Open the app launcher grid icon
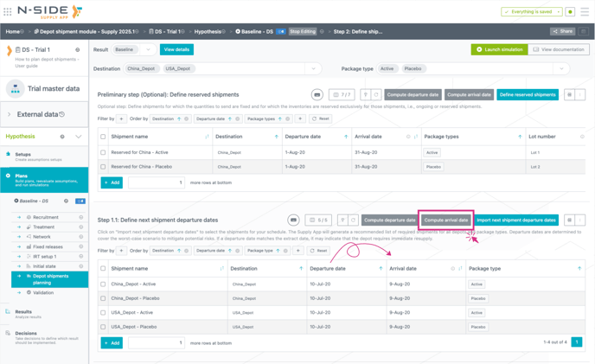Viewport: 595px width, 364px height. pos(8,12)
